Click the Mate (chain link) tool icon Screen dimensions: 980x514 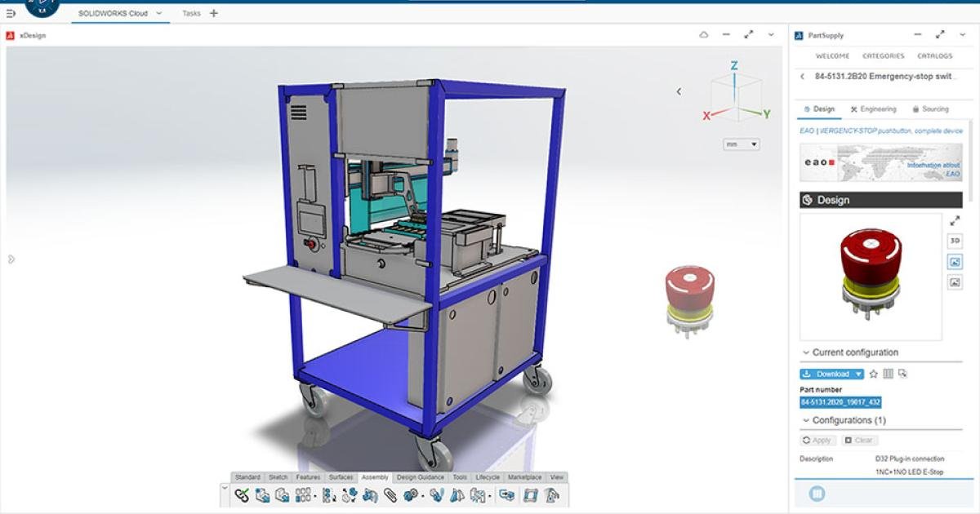click(242, 494)
